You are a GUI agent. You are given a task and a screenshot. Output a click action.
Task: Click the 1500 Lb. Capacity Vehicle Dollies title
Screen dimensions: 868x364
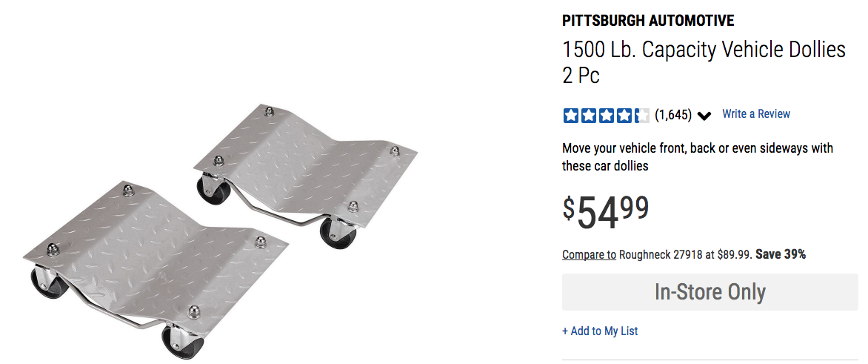[x=704, y=50]
